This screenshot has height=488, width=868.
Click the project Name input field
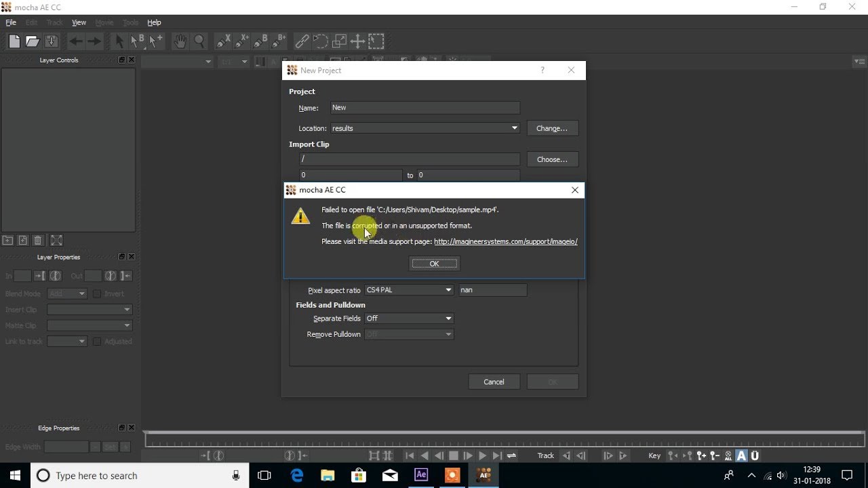(425, 108)
